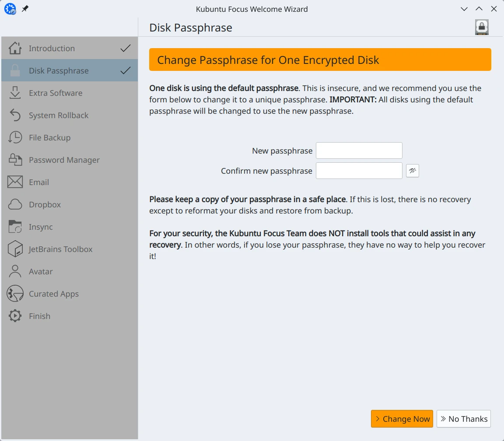
Task: Click the Finish gear icon
Action: 15,316
